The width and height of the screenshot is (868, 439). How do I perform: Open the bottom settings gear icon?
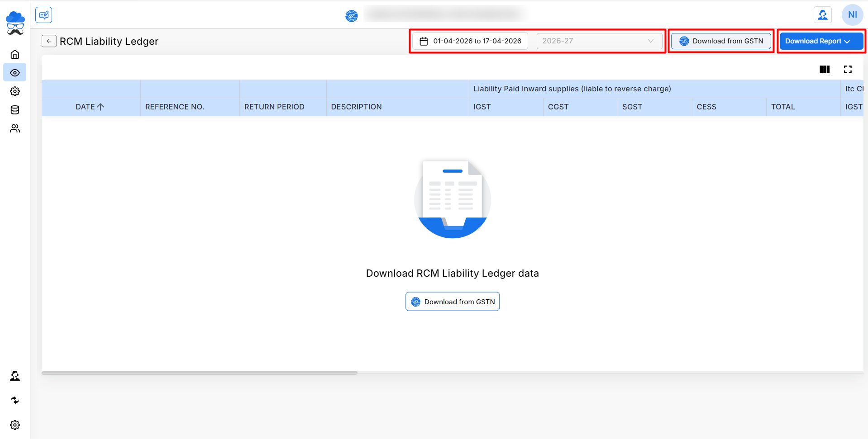(x=15, y=425)
